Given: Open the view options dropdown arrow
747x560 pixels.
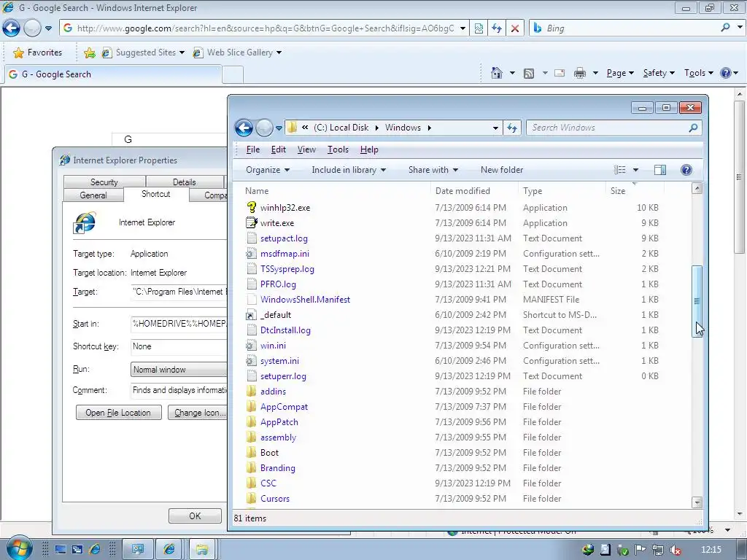Looking at the screenshot, I should pos(635,170).
